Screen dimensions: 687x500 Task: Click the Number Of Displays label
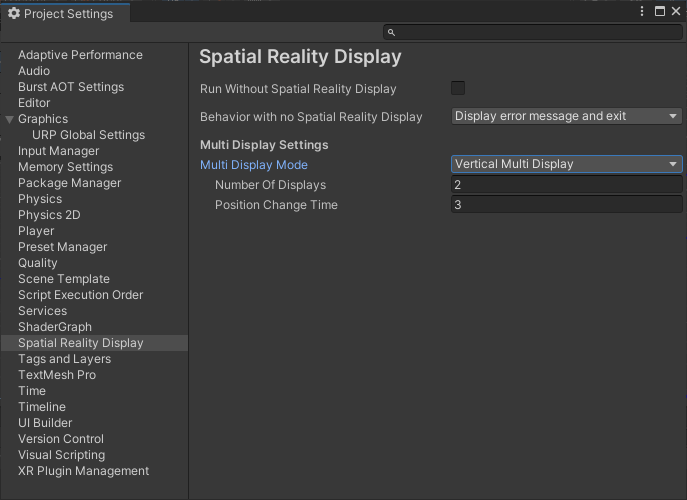pos(270,185)
